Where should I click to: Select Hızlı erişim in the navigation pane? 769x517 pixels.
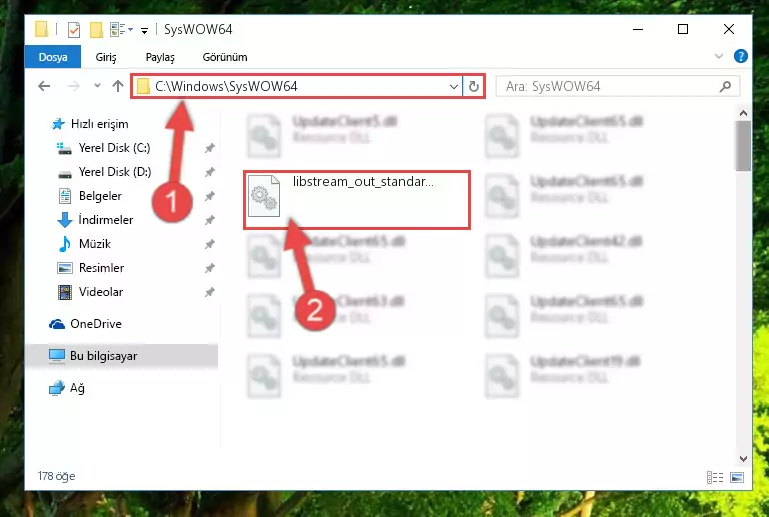pyautogui.click(x=100, y=124)
